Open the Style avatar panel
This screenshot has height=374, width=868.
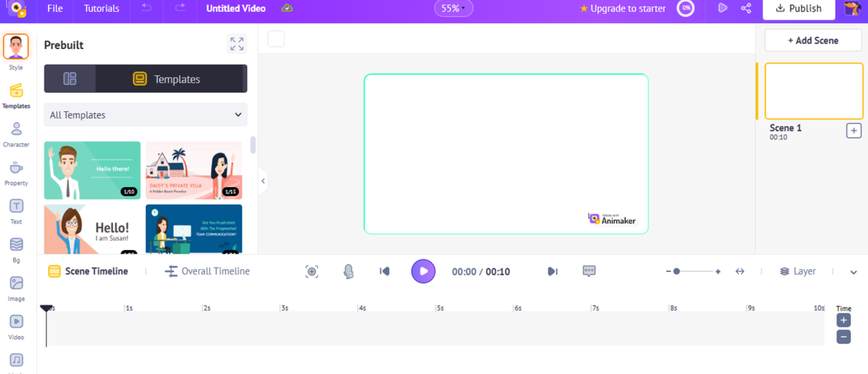[x=16, y=47]
